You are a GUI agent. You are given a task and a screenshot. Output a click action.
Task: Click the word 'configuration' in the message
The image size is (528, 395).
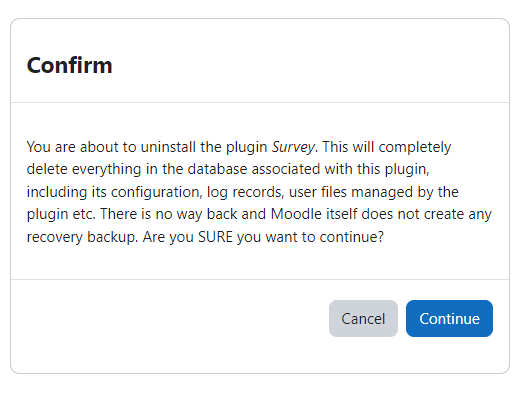[157, 193]
